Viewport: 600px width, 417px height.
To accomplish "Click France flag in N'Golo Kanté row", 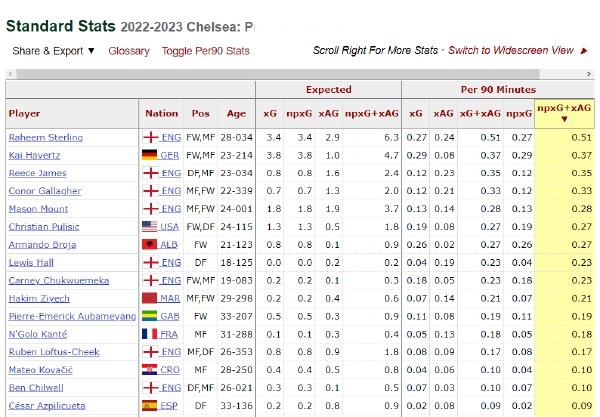I will pos(149,334).
